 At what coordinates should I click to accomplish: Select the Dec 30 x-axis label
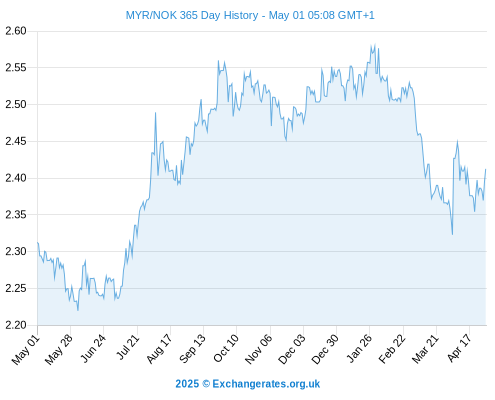[325, 349]
